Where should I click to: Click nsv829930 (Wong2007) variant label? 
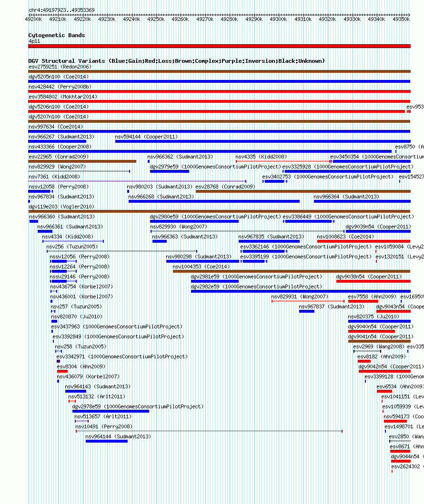[179, 226]
